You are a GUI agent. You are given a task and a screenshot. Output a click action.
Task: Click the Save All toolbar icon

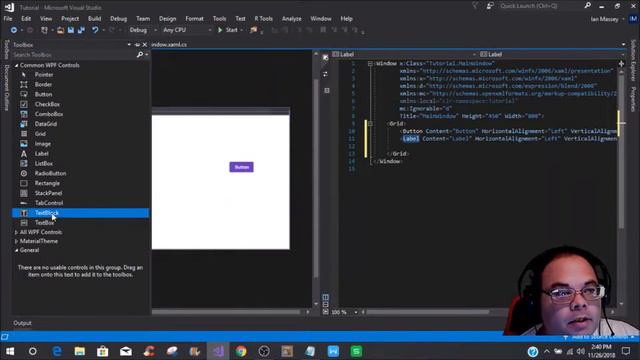pos(81,30)
